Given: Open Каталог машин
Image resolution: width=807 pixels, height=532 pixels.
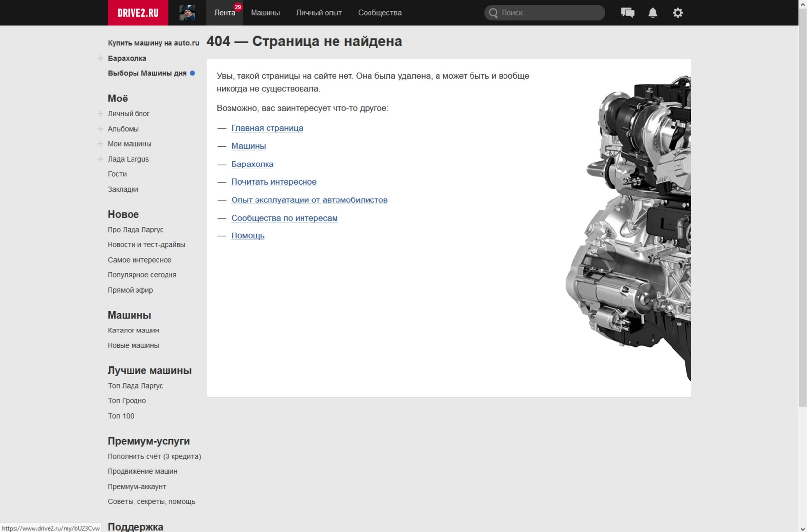Looking at the screenshot, I should 134,331.
